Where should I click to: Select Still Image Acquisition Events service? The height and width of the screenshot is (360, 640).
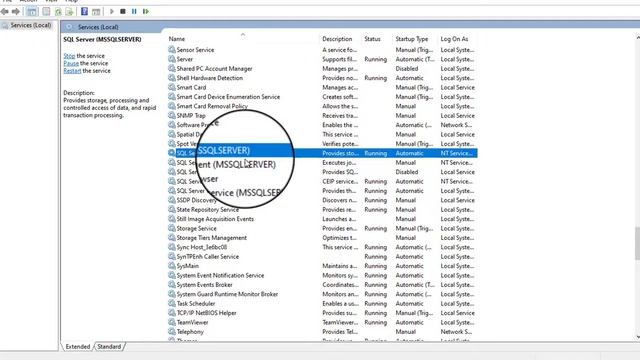[x=322, y=219]
